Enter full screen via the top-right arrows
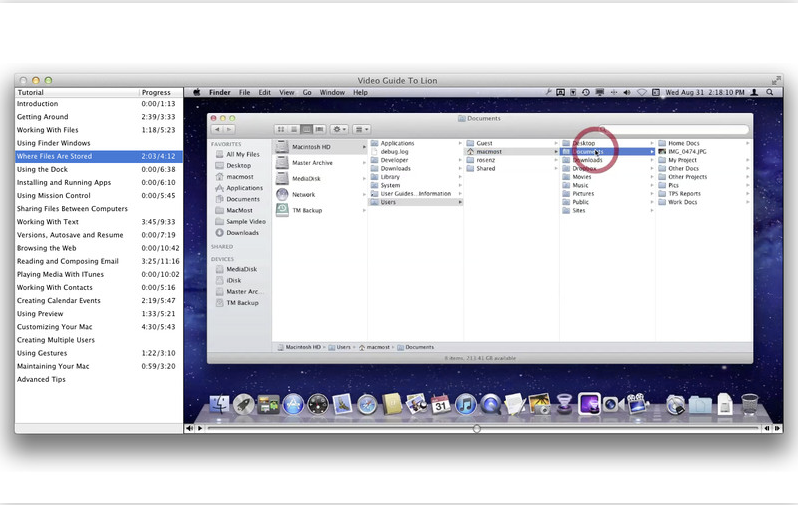The width and height of the screenshot is (798, 505). click(x=776, y=80)
